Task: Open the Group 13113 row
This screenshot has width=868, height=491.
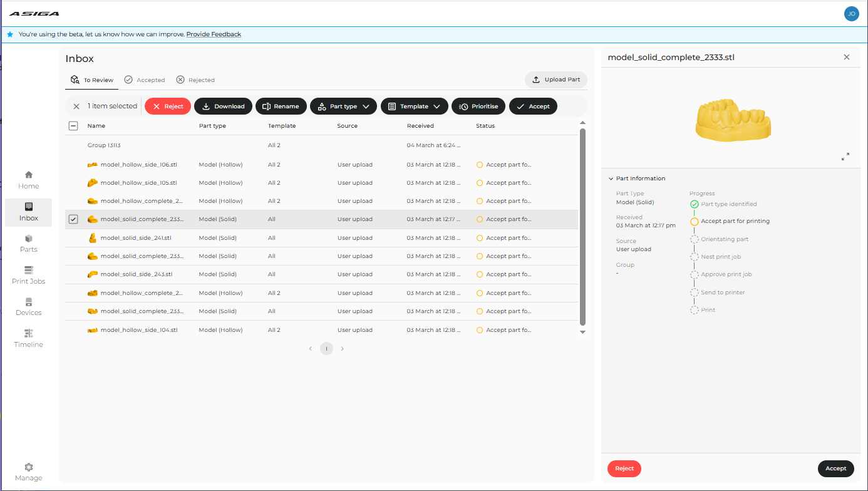Action: (321, 145)
